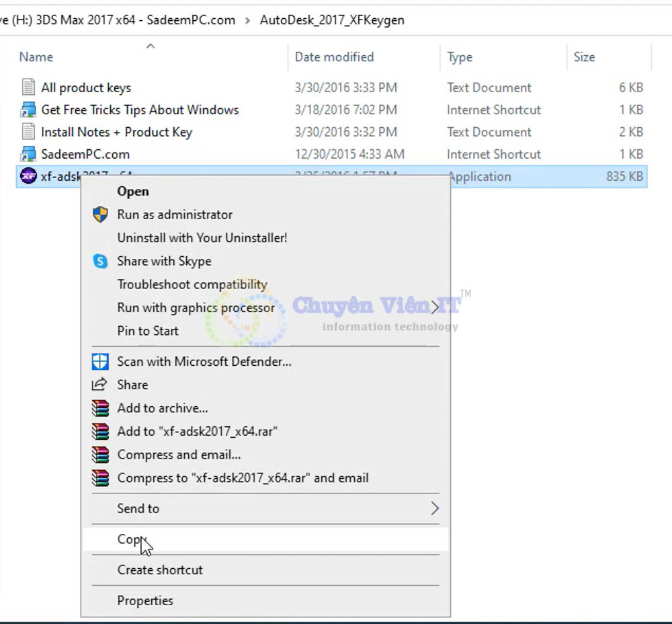Click the Run as administrator shield icon
The height and width of the screenshot is (624, 672).
click(x=100, y=214)
